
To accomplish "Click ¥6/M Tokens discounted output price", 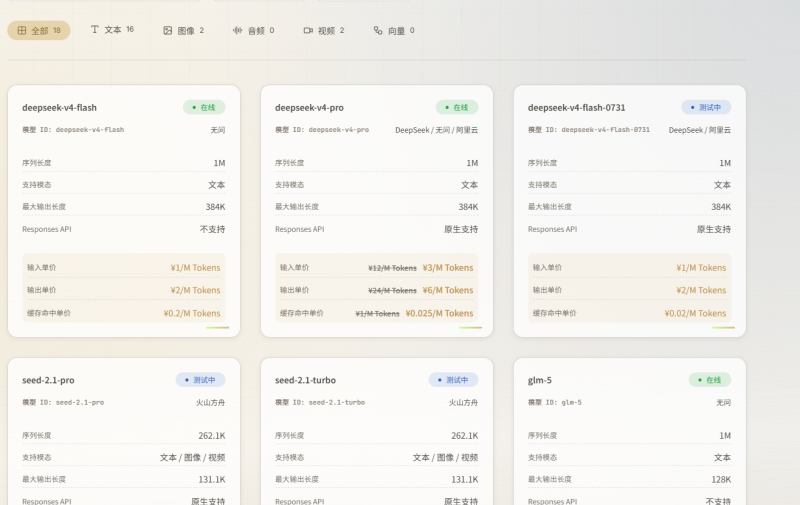I will coord(448,290).
